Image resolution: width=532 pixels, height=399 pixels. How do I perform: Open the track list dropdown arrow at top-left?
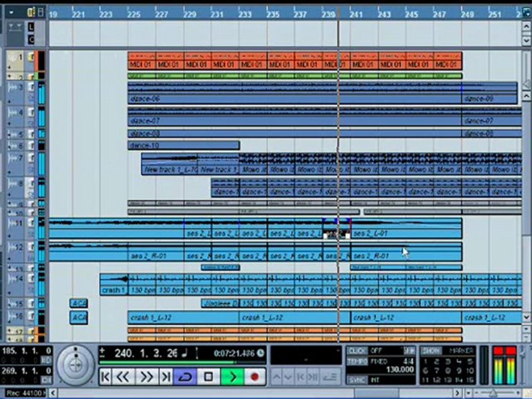click(x=12, y=13)
